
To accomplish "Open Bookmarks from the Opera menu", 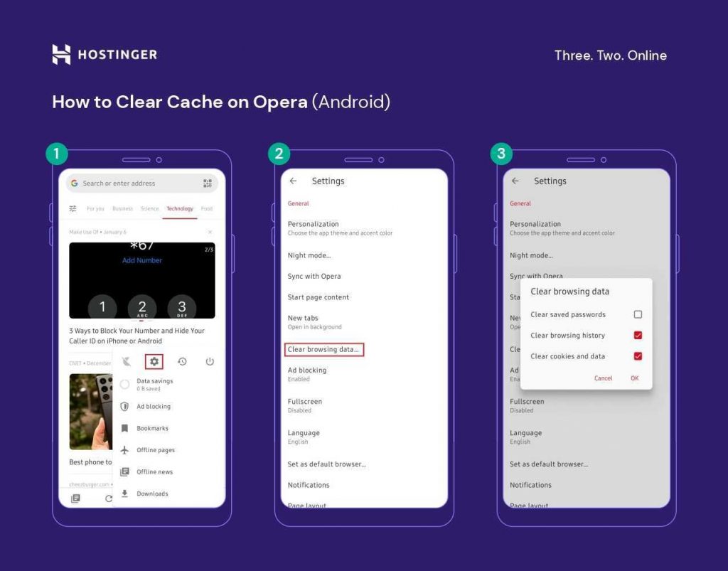I will 152,428.
